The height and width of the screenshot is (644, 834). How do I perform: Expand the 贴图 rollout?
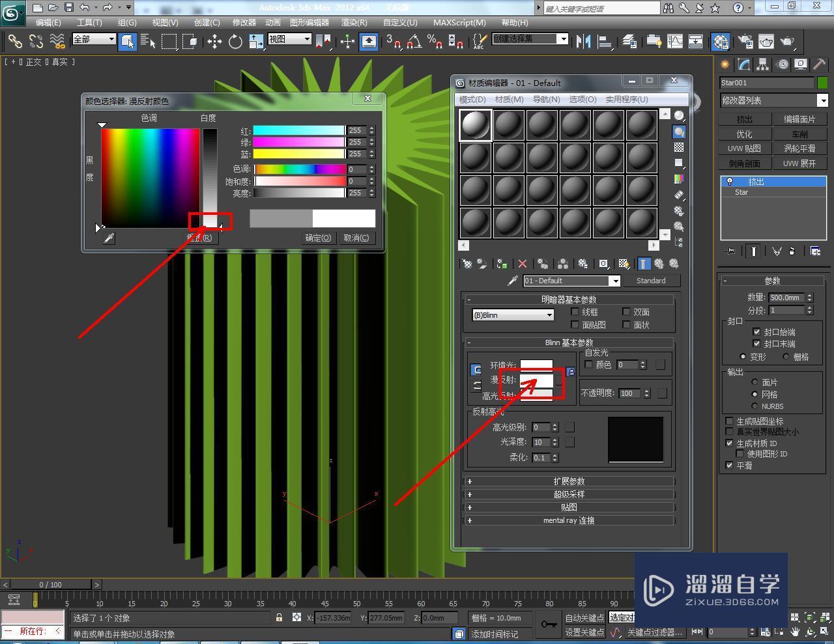[x=569, y=507]
